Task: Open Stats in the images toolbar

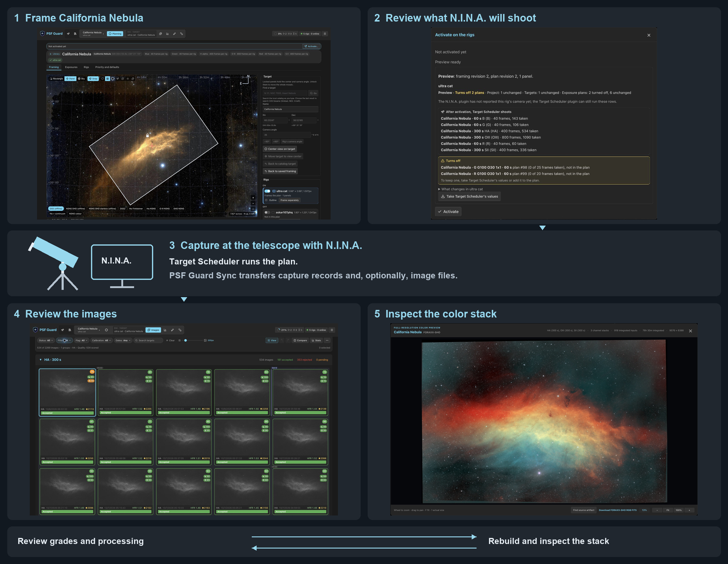Action: [x=316, y=341]
